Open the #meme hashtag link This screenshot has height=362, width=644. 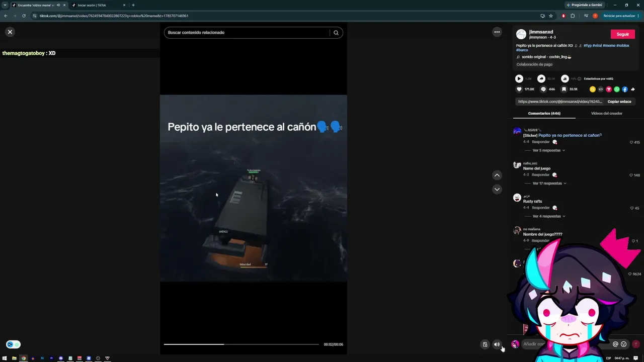point(609,46)
